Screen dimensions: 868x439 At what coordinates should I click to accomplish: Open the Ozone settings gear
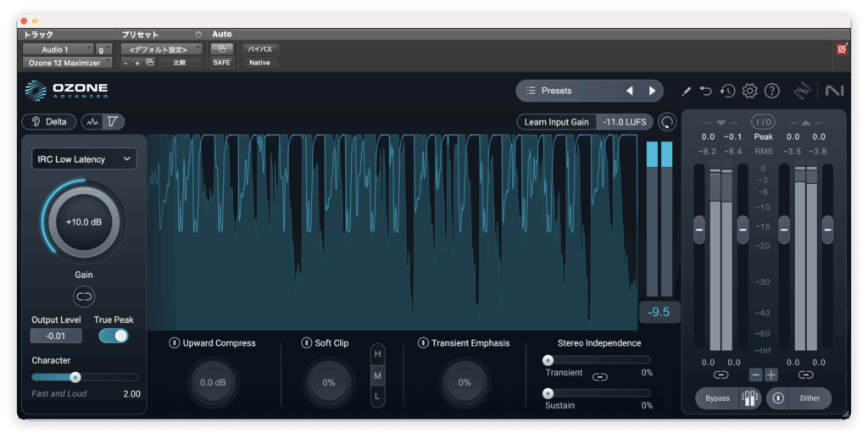pyautogui.click(x=749, y=91)
